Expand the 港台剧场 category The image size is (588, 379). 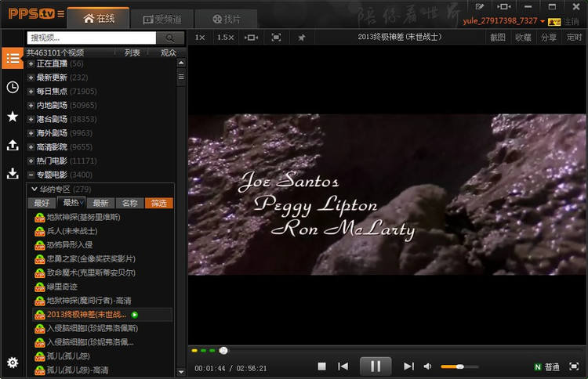pos(31,119)
